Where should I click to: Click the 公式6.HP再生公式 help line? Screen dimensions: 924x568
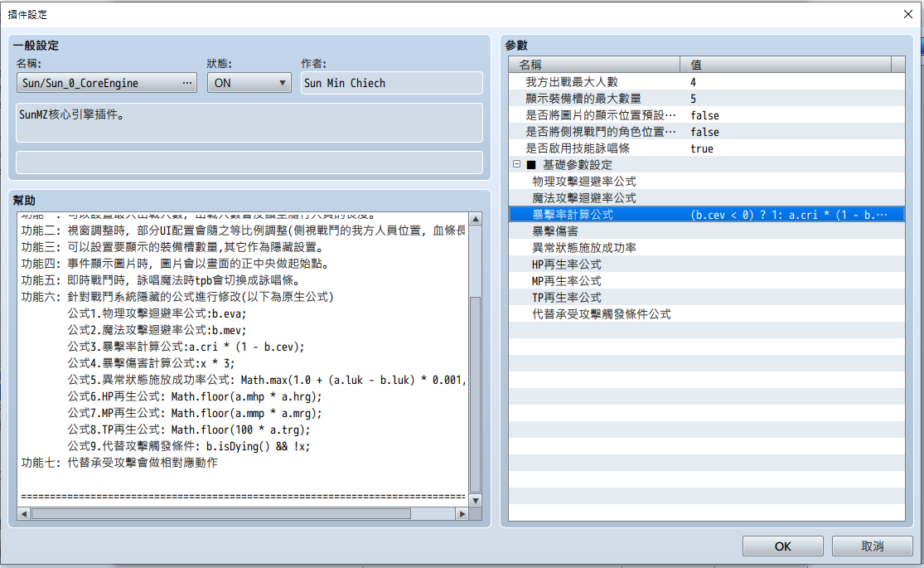point(195,396)
